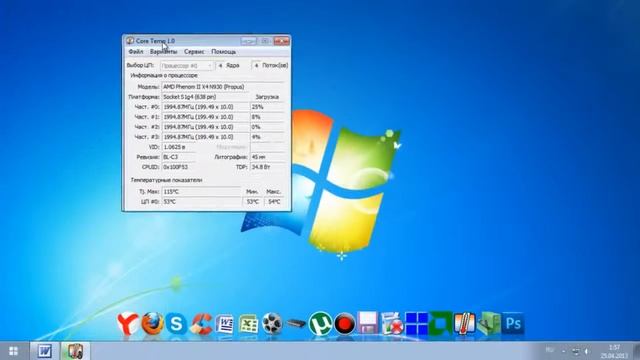This screenshot has height=360, width=640.
Task: Start uTorrent from the dock
Action: pyautogui.click(x=320, y=324)
